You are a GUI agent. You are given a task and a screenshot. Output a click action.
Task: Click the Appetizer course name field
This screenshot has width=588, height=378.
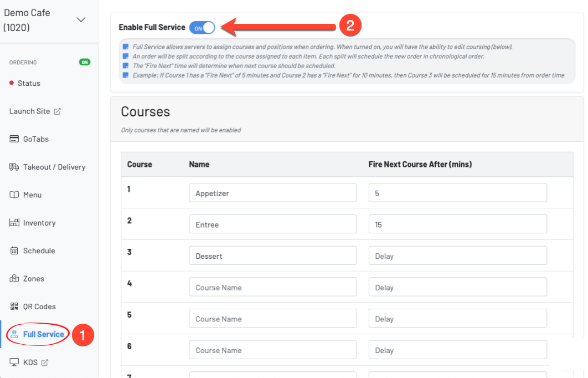pyautogui.click(x=272, y=192)
